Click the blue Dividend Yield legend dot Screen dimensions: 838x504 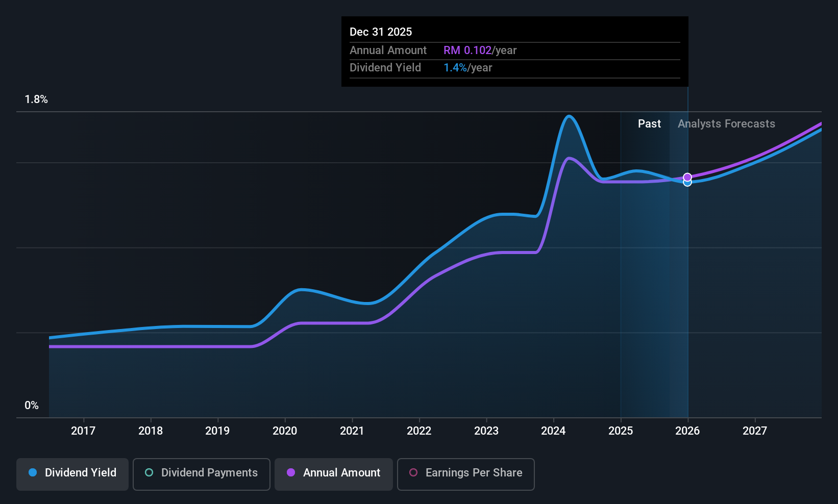pyautogui.click(x=33, y=472)
